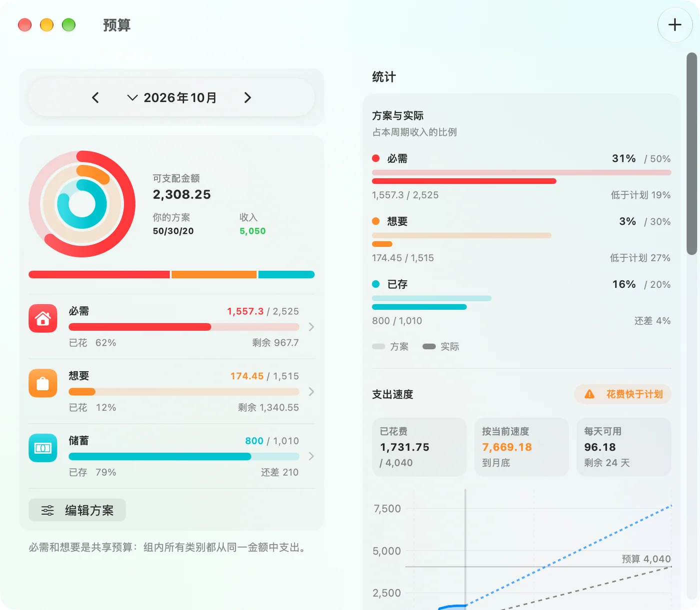Viewport: 700px width, 610px height.
Task: Click the 方案 legend swatch
Action: 378,346
